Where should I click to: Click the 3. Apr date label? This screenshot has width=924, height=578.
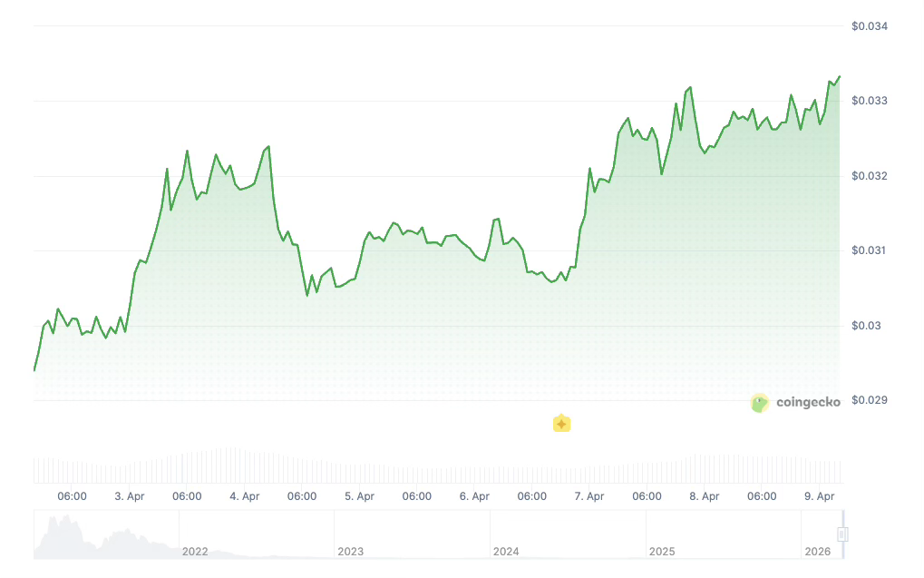(x=130, y=496)
